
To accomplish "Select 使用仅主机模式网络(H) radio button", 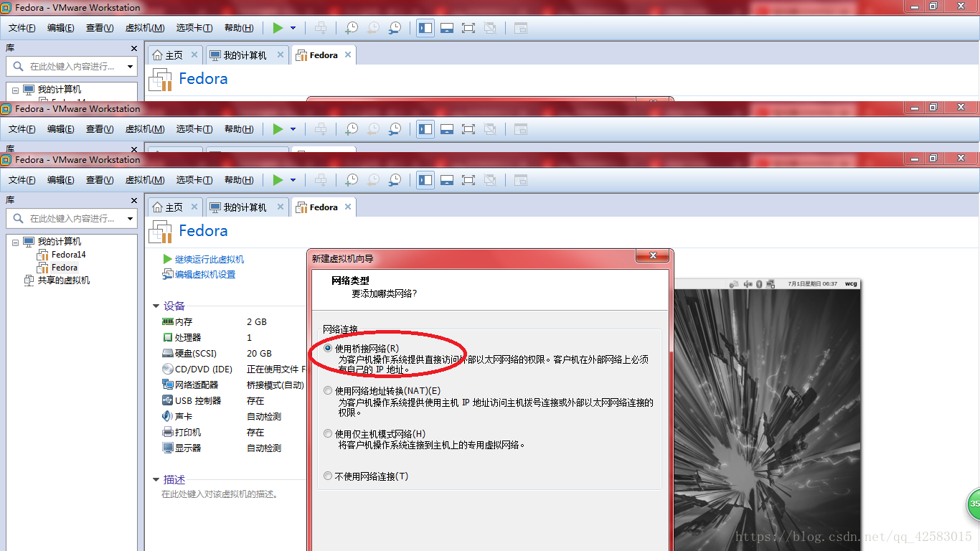I will pos(328,433).
